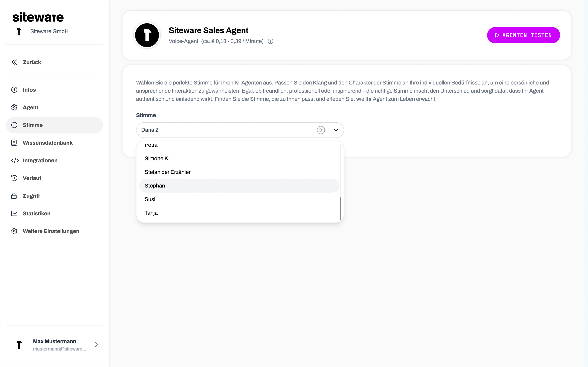588x367 pixels.
Task: Click the Integrationen code icon
Action: point(15,160)
